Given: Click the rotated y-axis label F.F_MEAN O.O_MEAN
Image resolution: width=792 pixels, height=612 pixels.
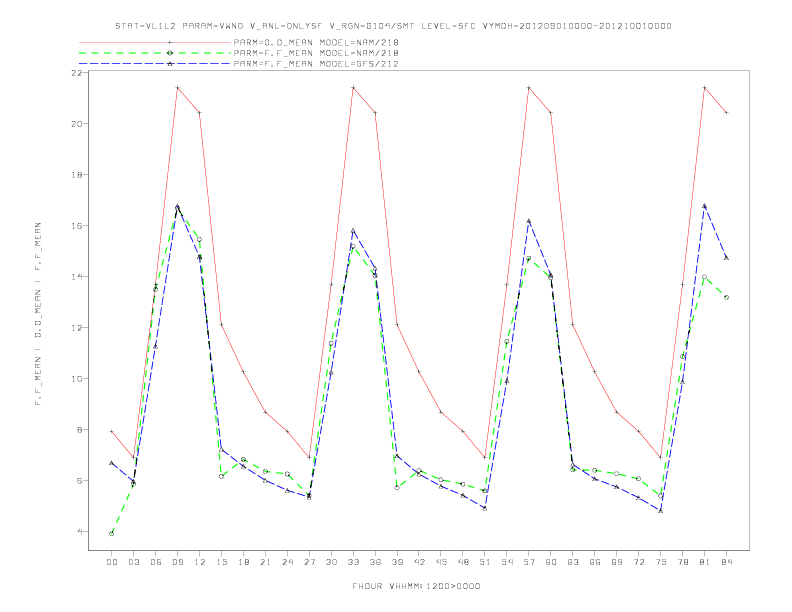Looking at the screenshot, I should pyautogui.click(x=38, y=314).
